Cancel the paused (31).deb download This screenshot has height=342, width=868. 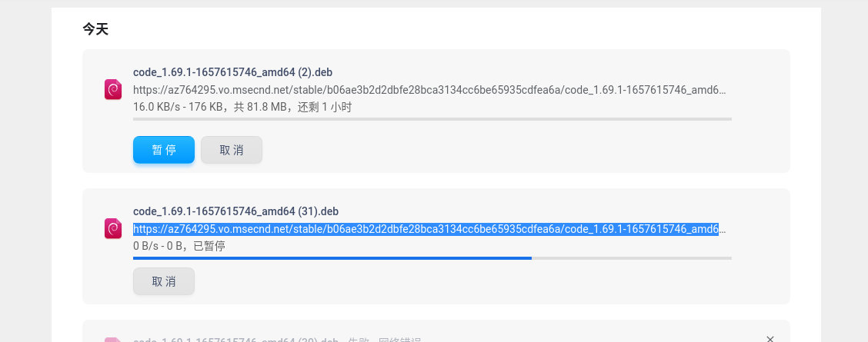[x=164, y=281]
